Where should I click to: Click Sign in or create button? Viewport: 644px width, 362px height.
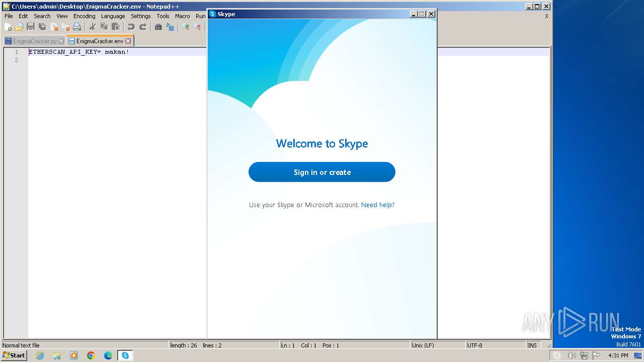[322, 172]
